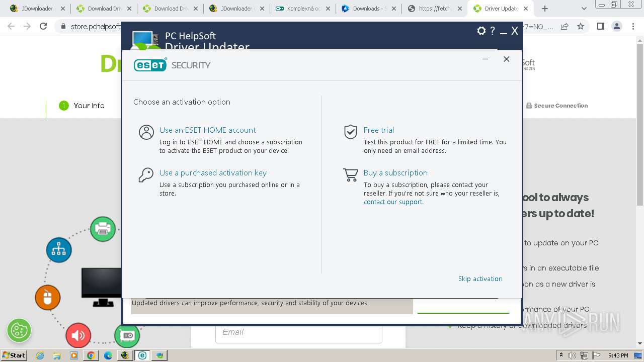644x362 pixels.
Task: Open Windows Explorer folder in taskbar
Action: pos(57,355)
